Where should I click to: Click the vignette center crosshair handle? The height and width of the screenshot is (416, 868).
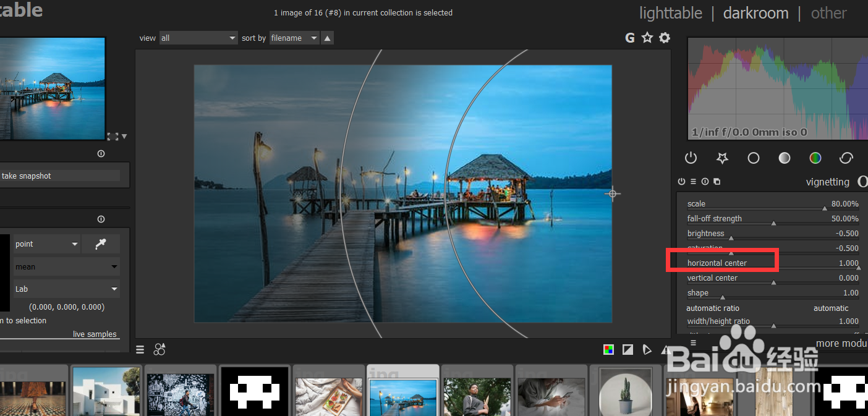[x=613, y=193]
